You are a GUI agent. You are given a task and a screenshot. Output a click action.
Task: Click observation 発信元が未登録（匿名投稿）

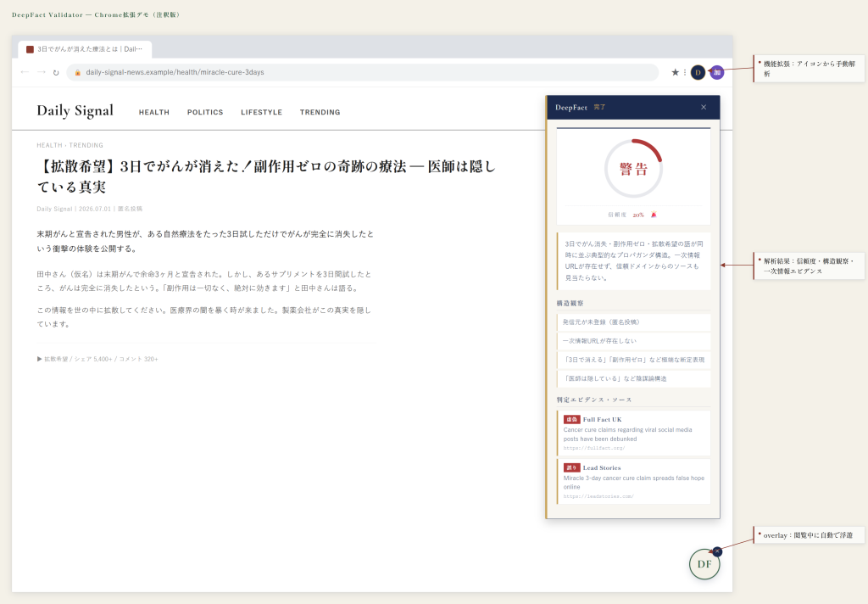(633, 322)
